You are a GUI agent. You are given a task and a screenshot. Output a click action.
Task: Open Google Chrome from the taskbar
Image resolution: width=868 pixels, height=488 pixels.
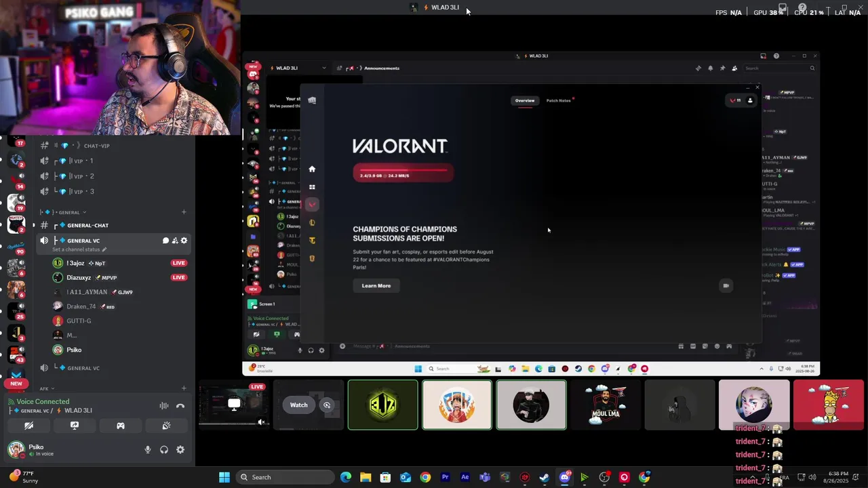pos(425,477)
